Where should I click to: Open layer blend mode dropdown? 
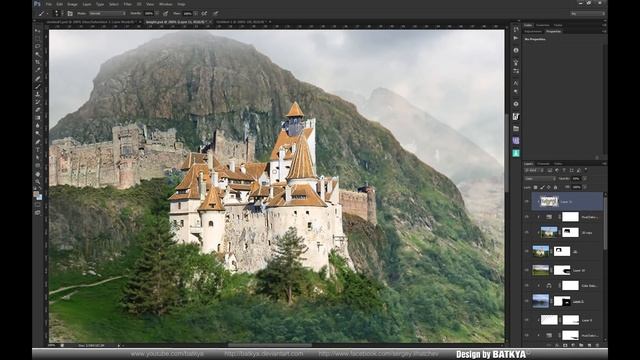pos(540,178)
